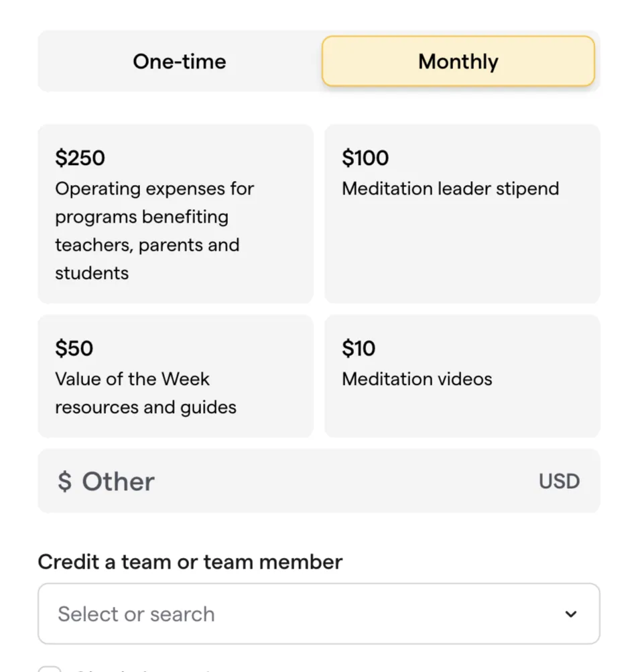
Task: Click the "$100" amount heading
Action: point(365,158)
